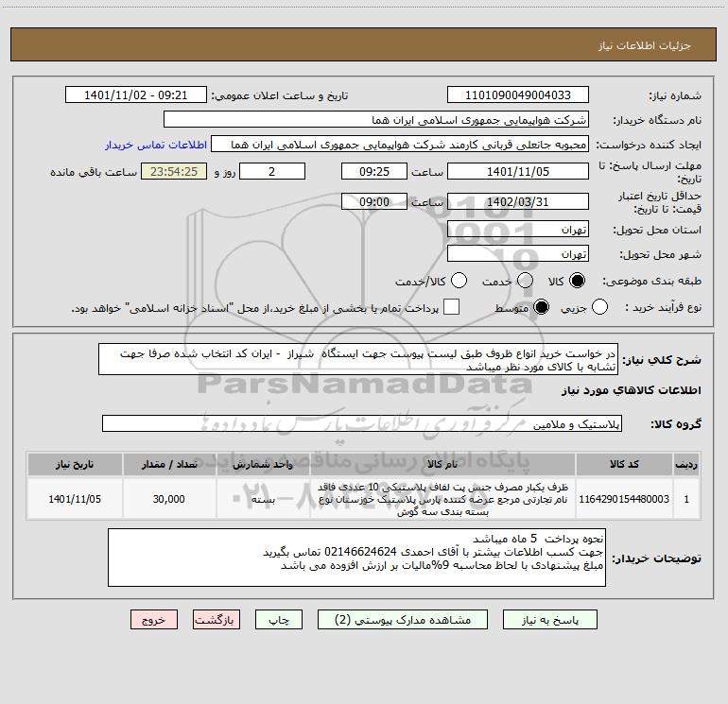This screenshot has width=728, height=704.
Task: Click the response deadline time 09:25 field
Action: point(374,171)
